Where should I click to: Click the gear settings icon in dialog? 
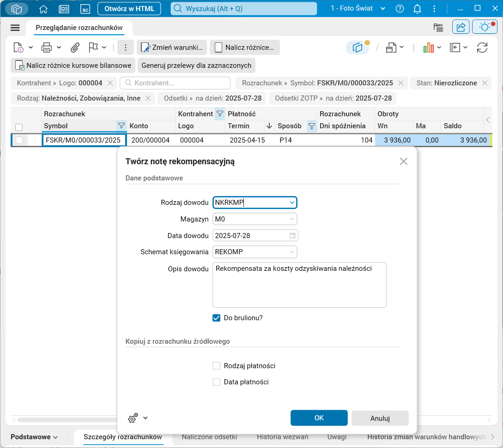tap(133, 418)
